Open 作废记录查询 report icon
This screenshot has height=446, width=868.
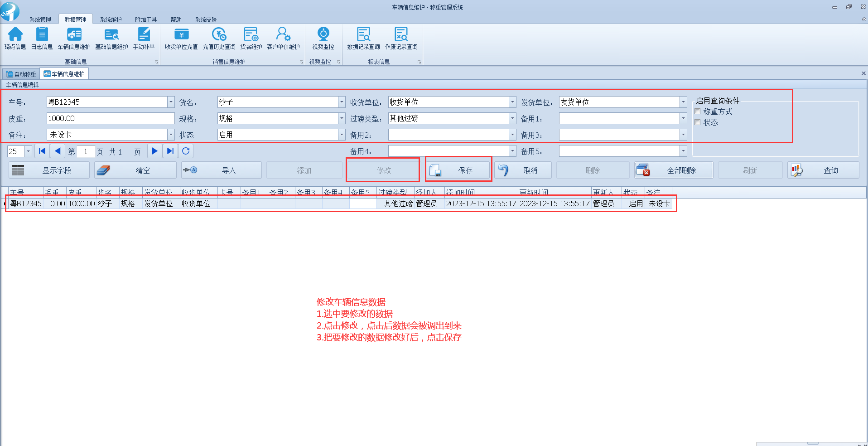point(401,38)
